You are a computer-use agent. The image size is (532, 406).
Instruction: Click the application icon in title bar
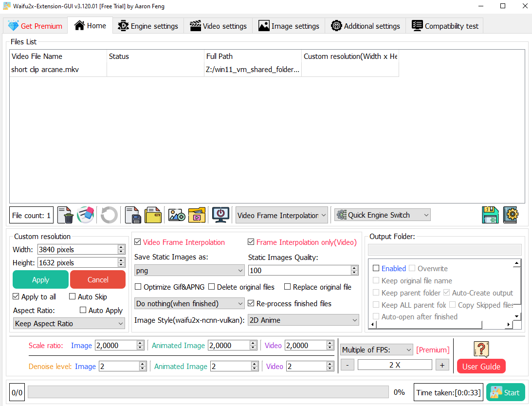tap(6, 6)
